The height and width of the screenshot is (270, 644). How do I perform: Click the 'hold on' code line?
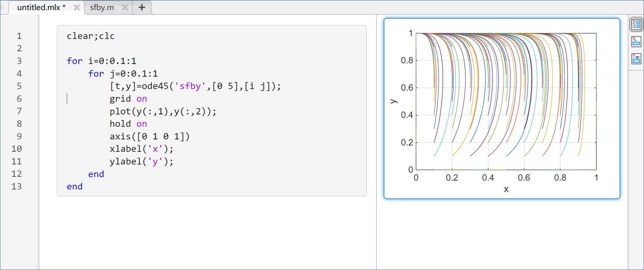click(128, 124)
